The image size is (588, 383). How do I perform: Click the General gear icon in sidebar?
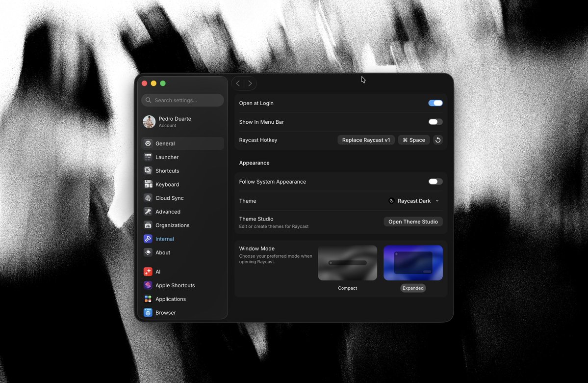pos(148,143)
